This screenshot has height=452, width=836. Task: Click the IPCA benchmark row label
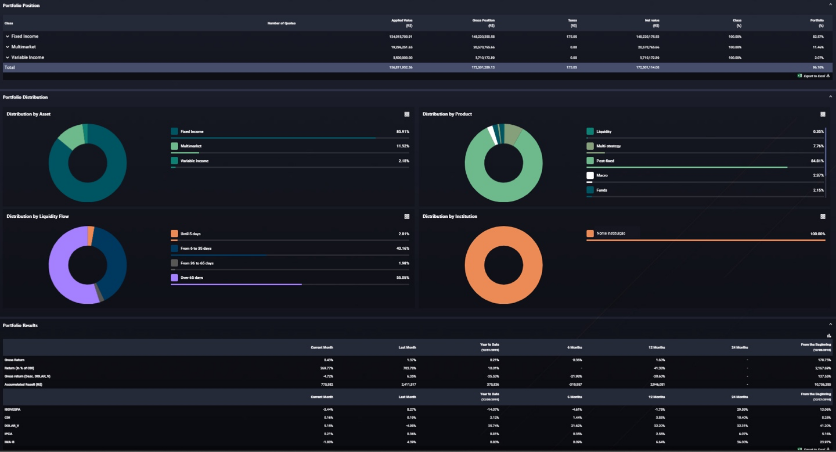point(8,434)
